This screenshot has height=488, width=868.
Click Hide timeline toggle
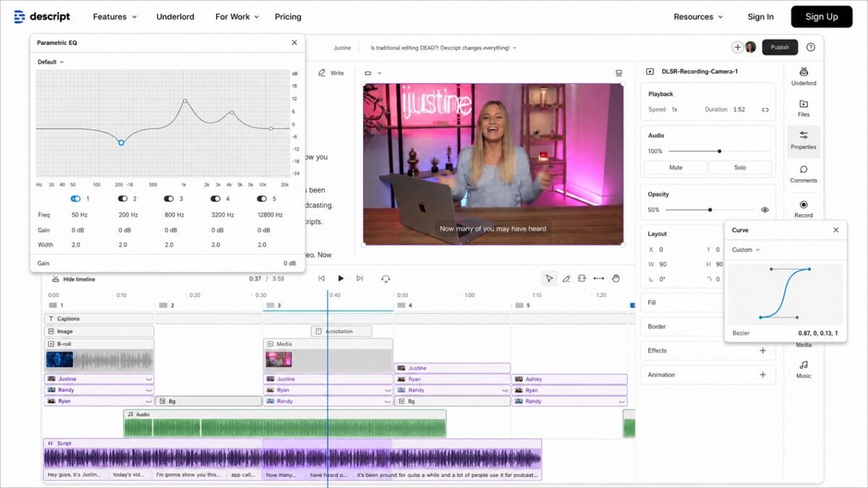tap(73, 279)
